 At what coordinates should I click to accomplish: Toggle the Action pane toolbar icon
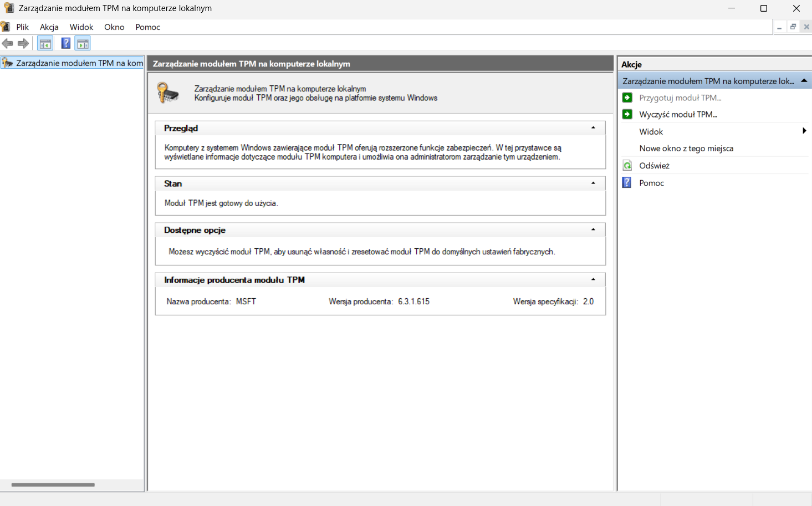point(83,43)
